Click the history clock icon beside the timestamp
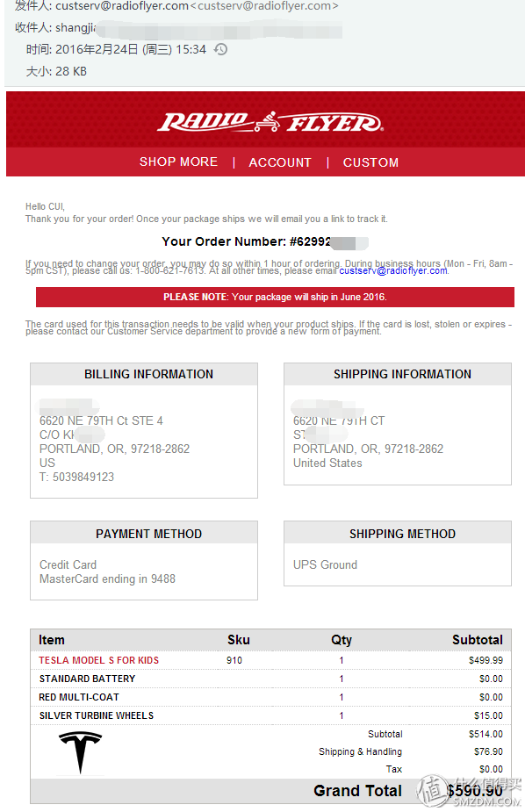 (221, 49)
